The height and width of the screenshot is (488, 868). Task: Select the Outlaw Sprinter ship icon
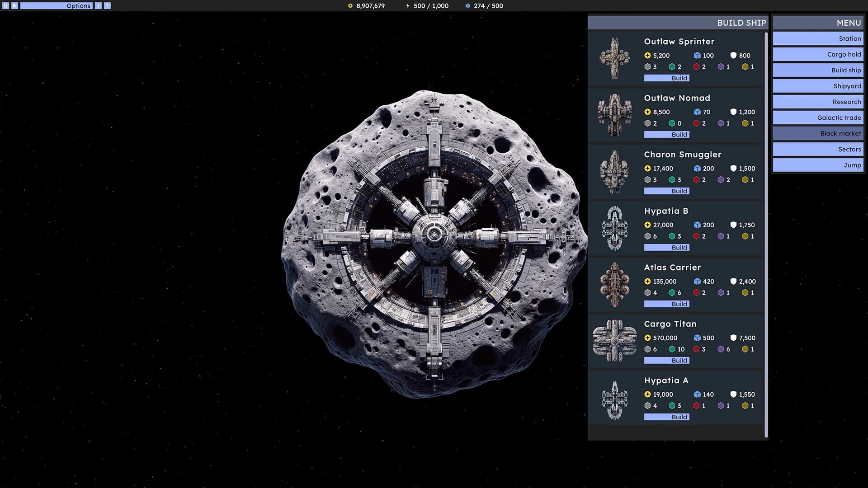tap(615, 59)
